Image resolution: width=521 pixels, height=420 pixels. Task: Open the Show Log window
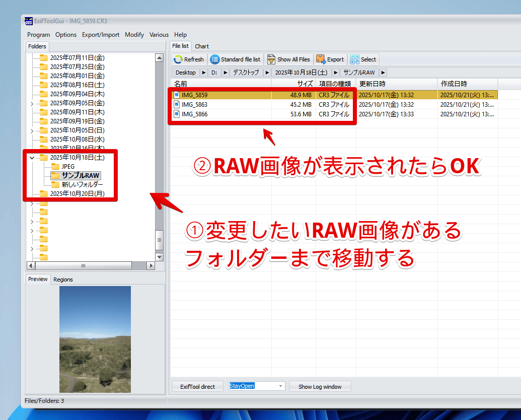pos(320,386)
